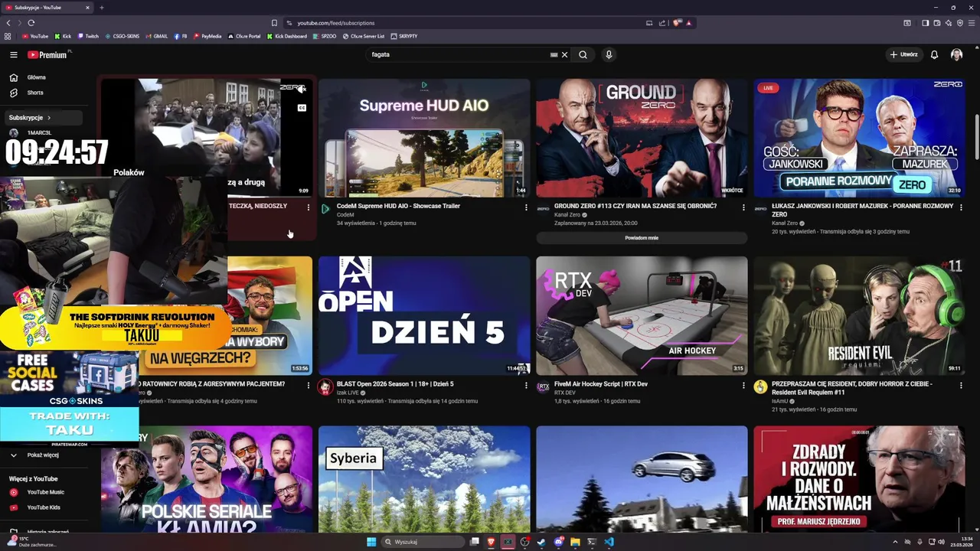
Task: Show hidden system tray icons
Action: tap(895, 542)
